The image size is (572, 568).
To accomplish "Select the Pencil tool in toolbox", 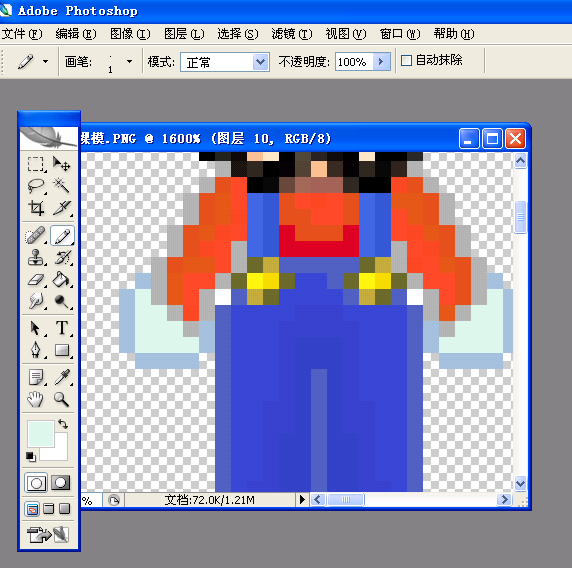I will 62,236.
